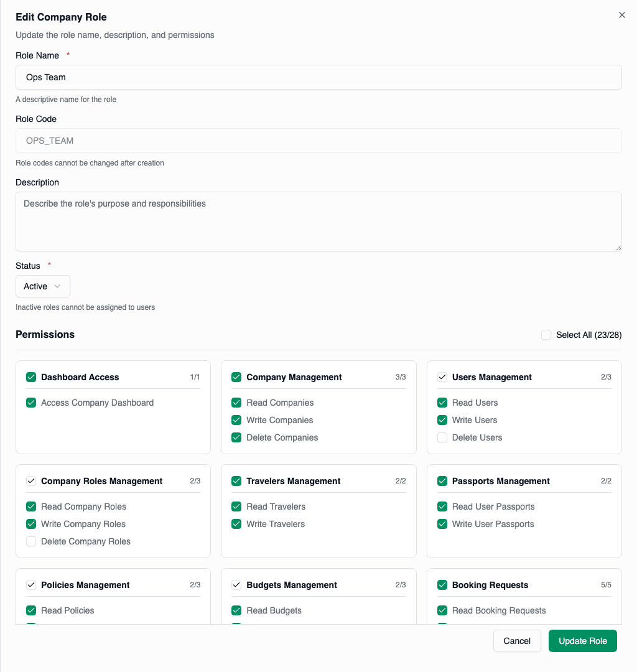
Task: Enable the Delete Company Roles permission
Action: 31,541
